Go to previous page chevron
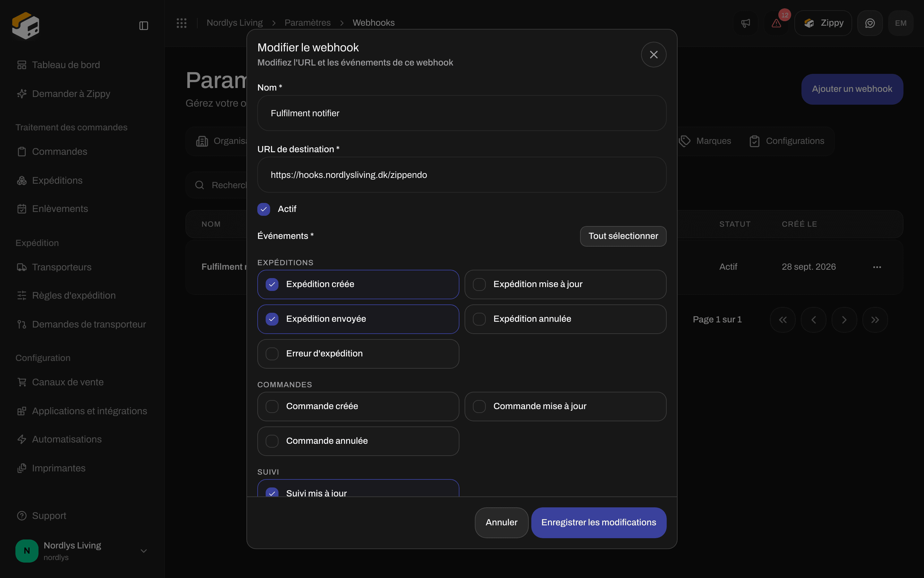The image size is (924, 578). (814, 320)
